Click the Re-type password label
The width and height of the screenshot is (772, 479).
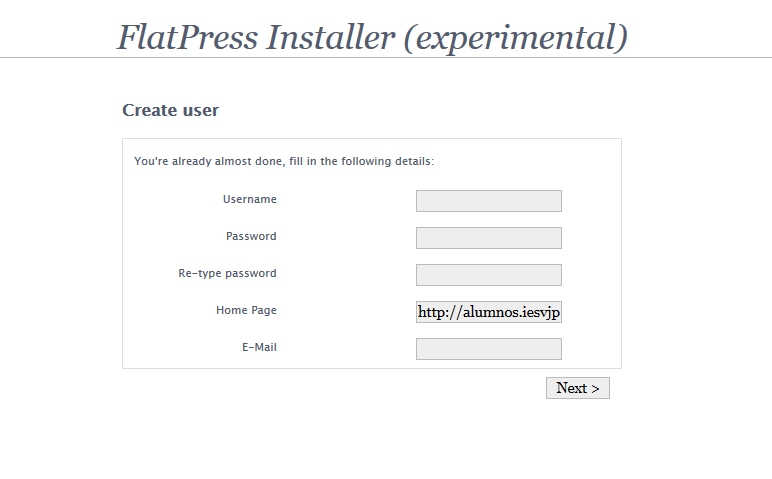[x=227, y=274]
